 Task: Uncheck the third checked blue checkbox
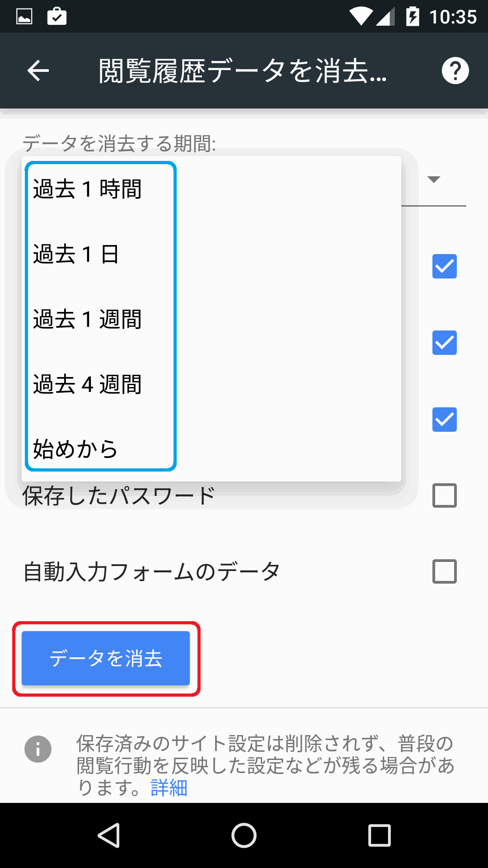445,420
